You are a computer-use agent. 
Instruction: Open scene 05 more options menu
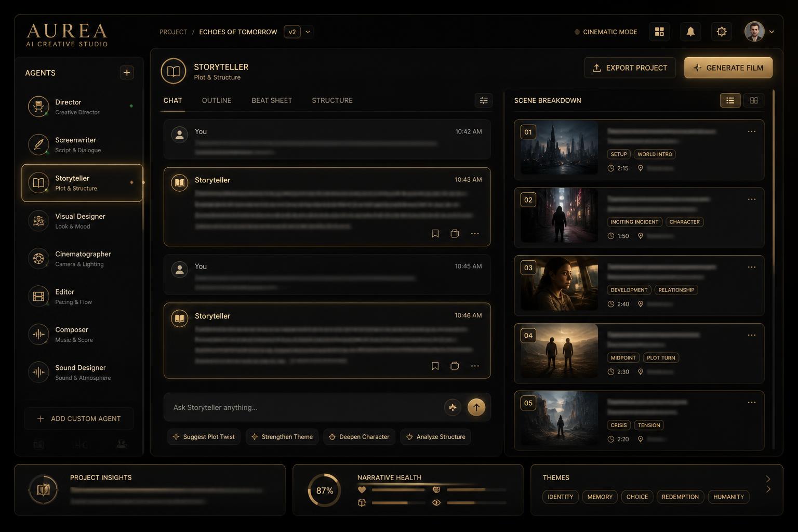point(752,403)
